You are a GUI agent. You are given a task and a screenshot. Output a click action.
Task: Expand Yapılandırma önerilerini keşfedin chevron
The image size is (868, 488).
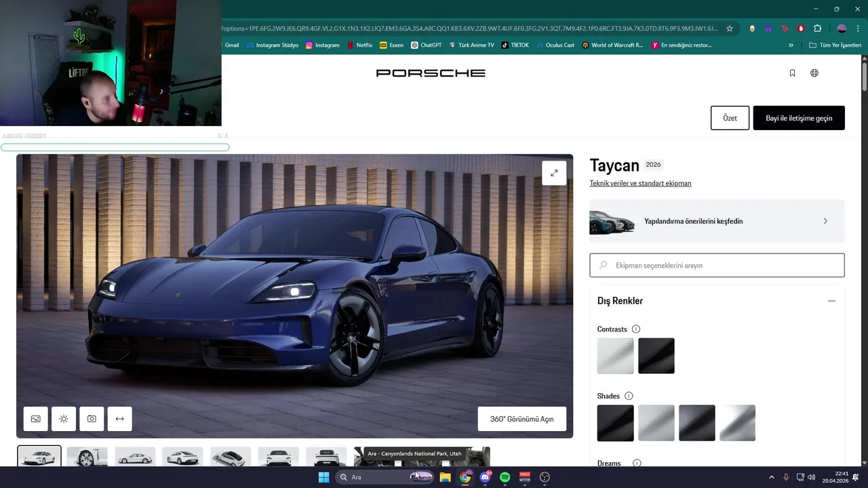(x=825, y=221)
